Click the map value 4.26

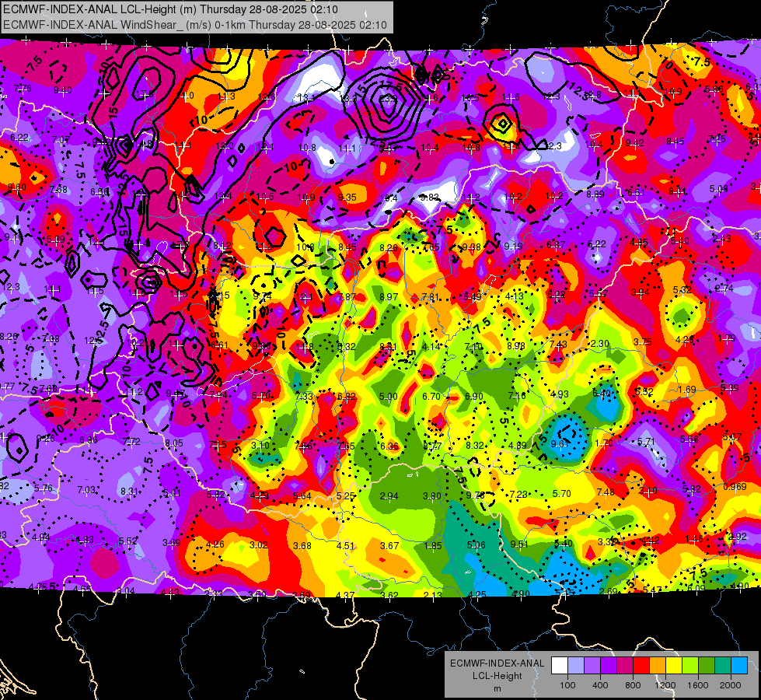click(215, 544)
